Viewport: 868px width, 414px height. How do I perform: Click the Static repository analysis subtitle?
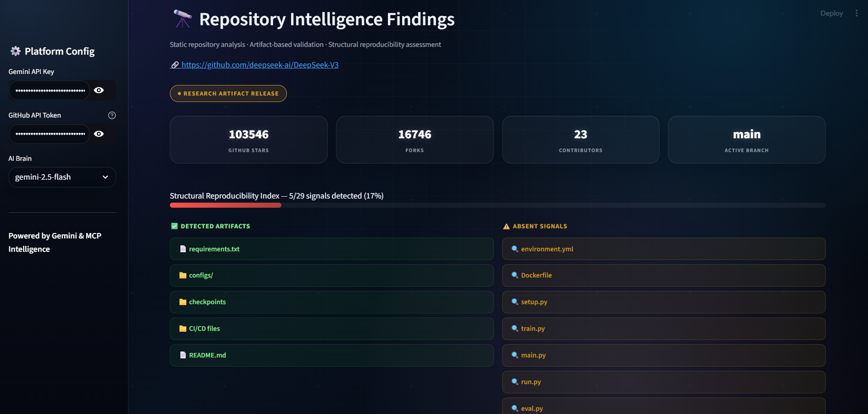tap(305, 45)
